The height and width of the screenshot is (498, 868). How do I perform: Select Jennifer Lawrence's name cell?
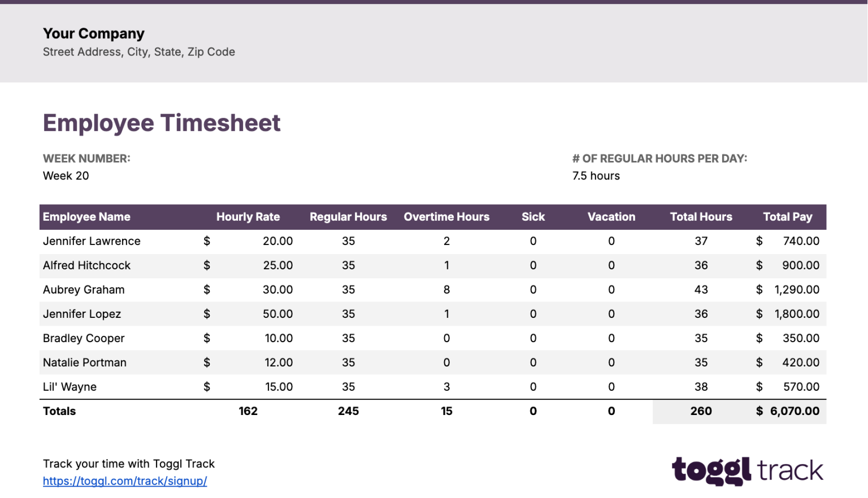(92, 241)
